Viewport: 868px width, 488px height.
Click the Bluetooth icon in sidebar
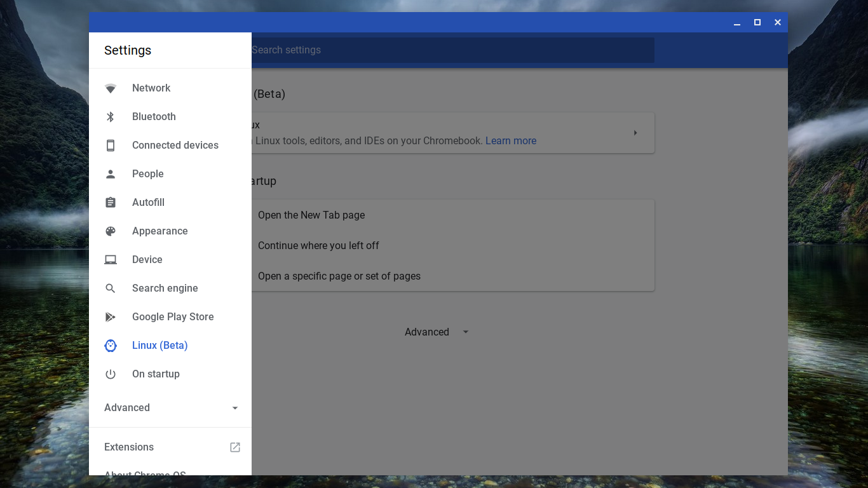[x=111, y=117]
